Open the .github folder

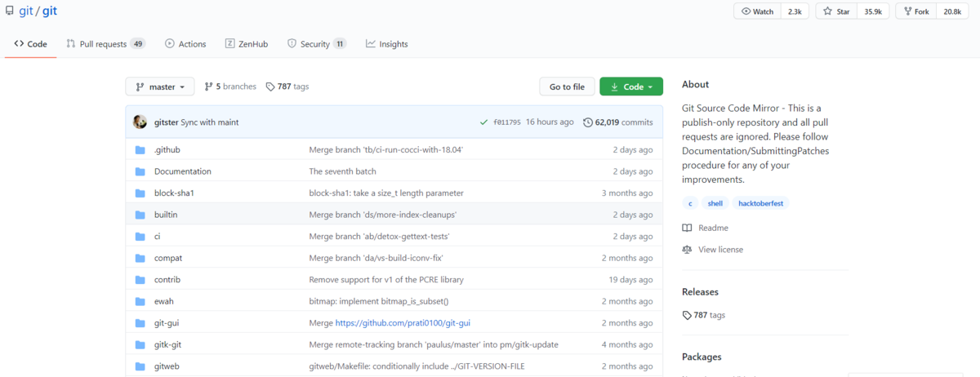[167, 150]
